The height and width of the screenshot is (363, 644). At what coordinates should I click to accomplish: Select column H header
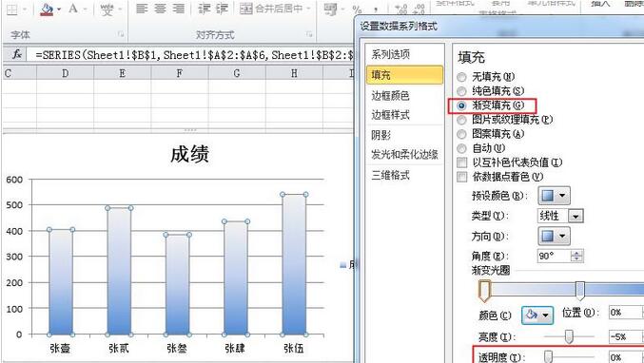coord(294,73)
